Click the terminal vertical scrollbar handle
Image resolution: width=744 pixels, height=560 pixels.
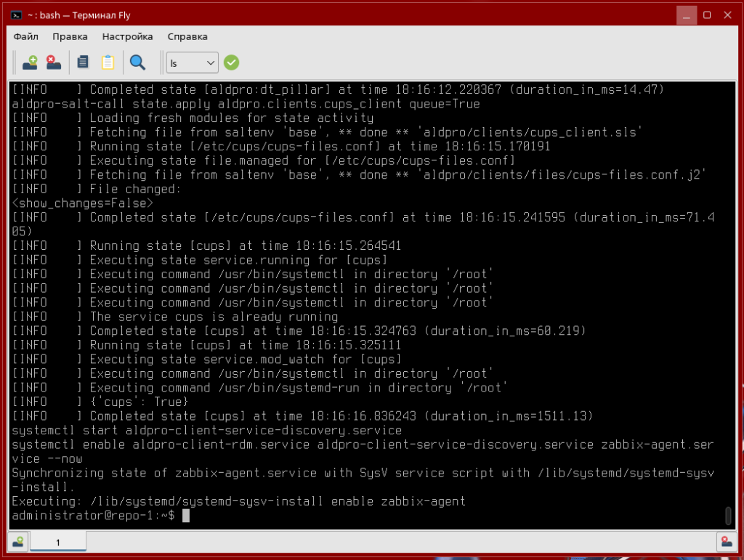click(728, 516)
